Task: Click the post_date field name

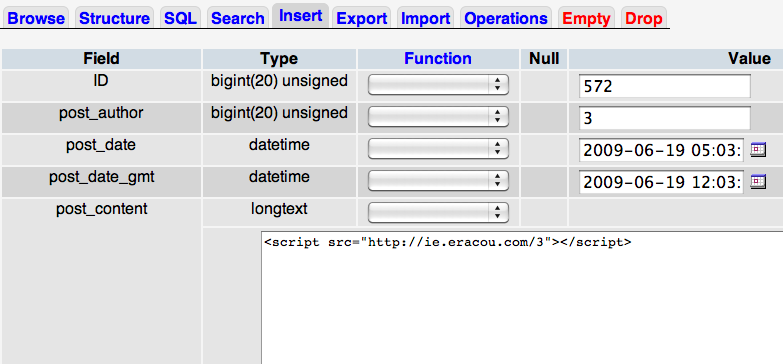Action: point(101,145)
